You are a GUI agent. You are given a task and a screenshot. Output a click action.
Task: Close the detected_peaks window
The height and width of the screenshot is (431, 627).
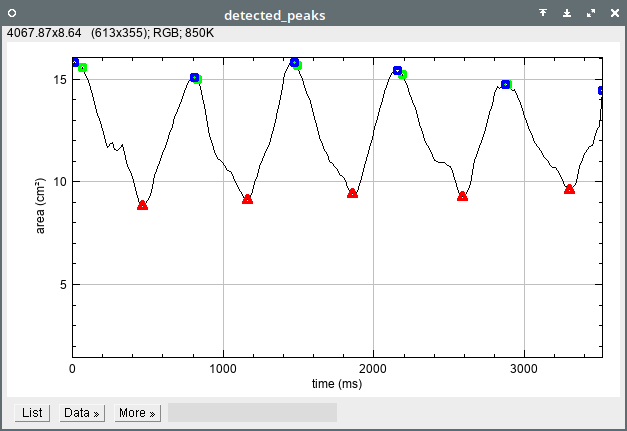click(x=612, y=13)
